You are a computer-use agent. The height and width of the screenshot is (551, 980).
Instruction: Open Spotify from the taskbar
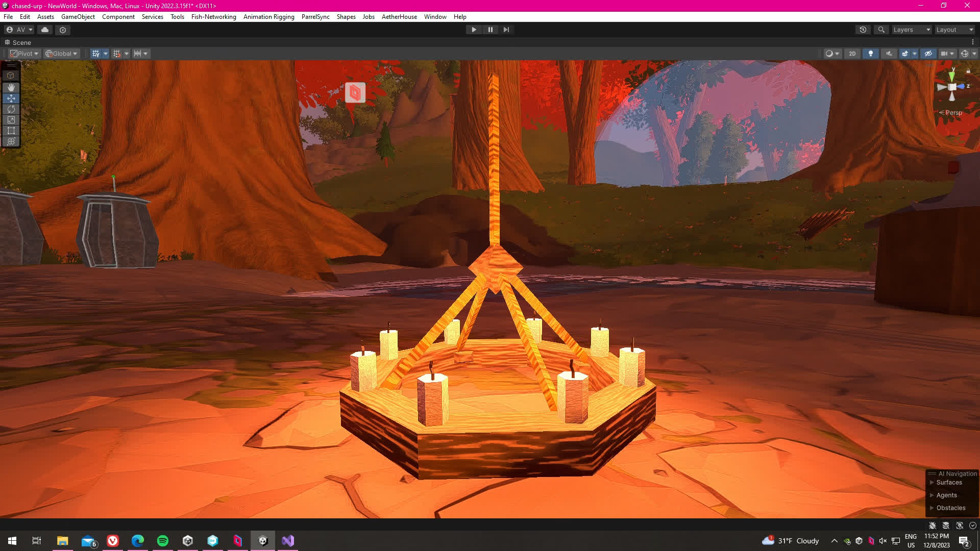(163, 541)
